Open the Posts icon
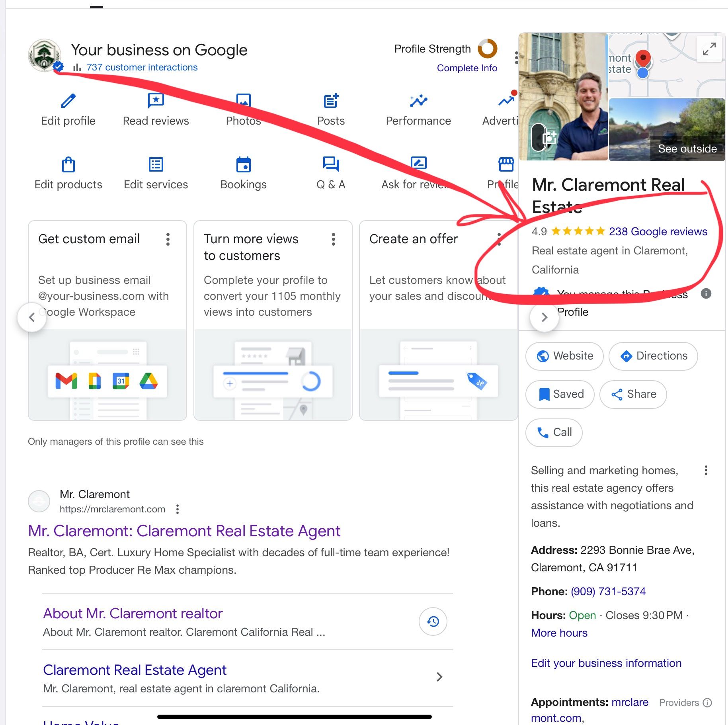The height and width of the screenshot is (725, 728). (331, 101)
